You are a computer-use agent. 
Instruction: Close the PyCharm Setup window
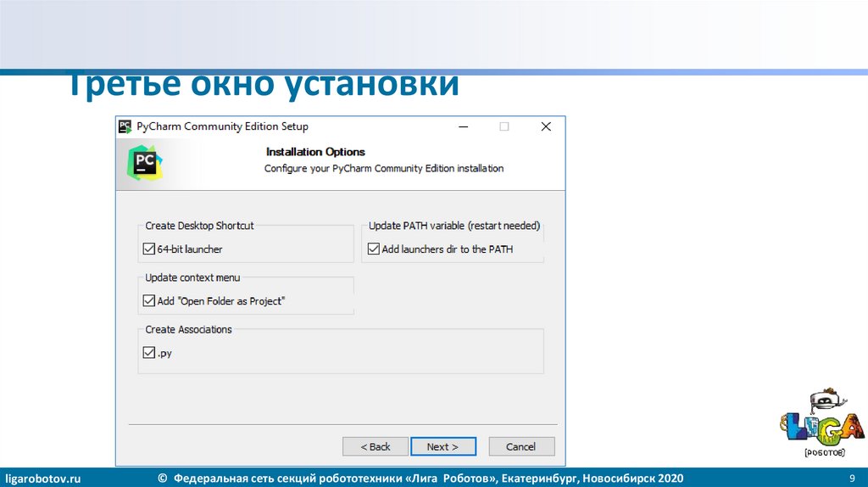(x=546, y=127)
